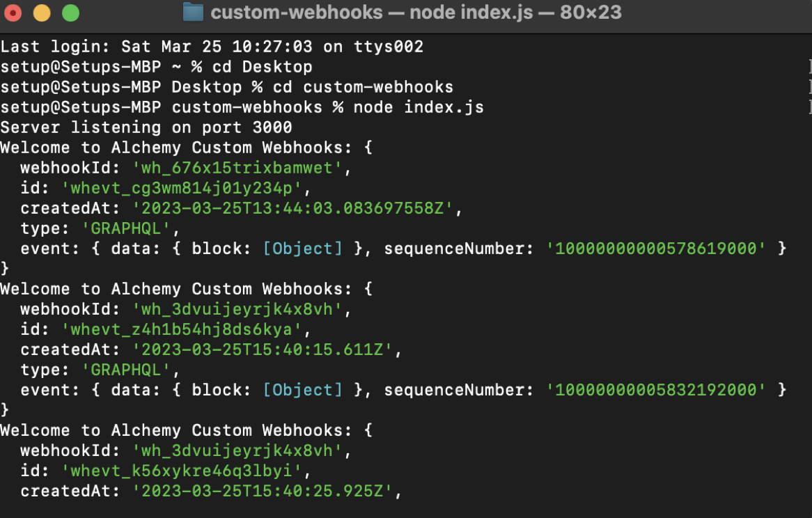Click the green full-screen window button

coord(70,13)
